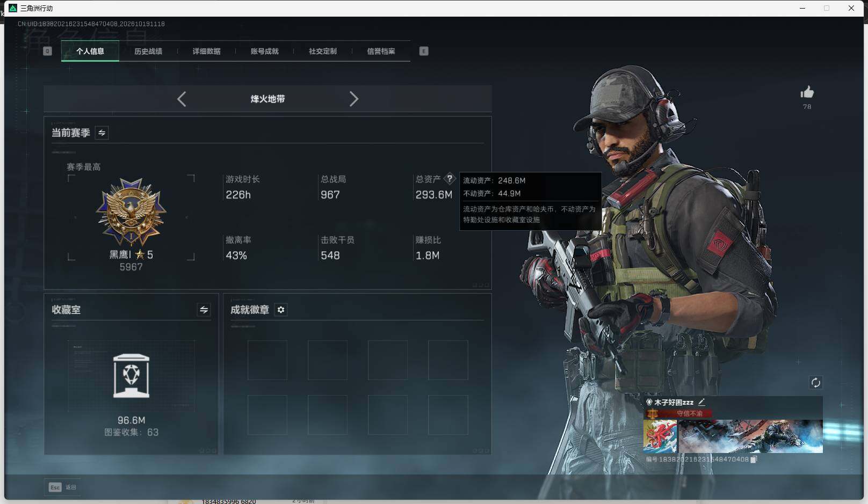Go to next mode with right chevron

click(353, 99)
